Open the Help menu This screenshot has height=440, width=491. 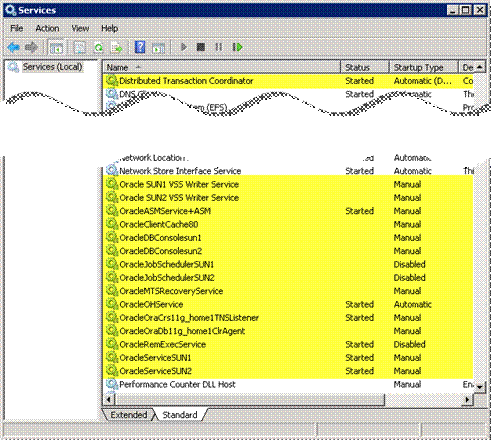110,28
